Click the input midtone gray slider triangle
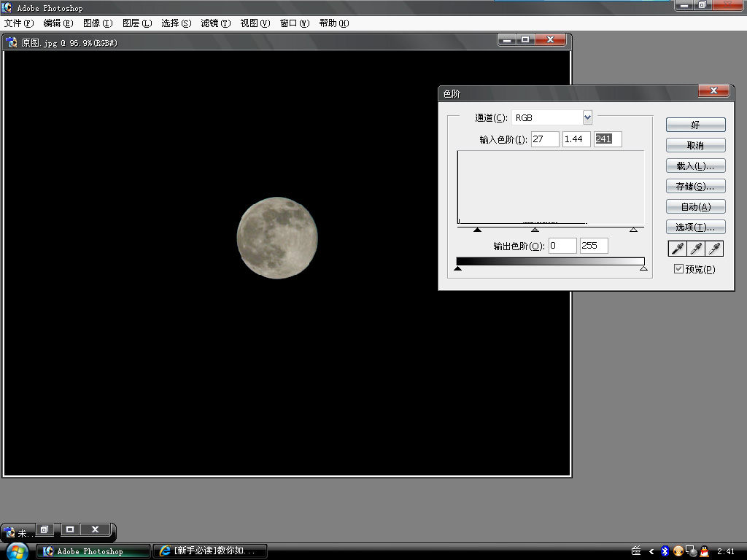The height and width of the screenshot is (560, 747). (x=535, y=230)
